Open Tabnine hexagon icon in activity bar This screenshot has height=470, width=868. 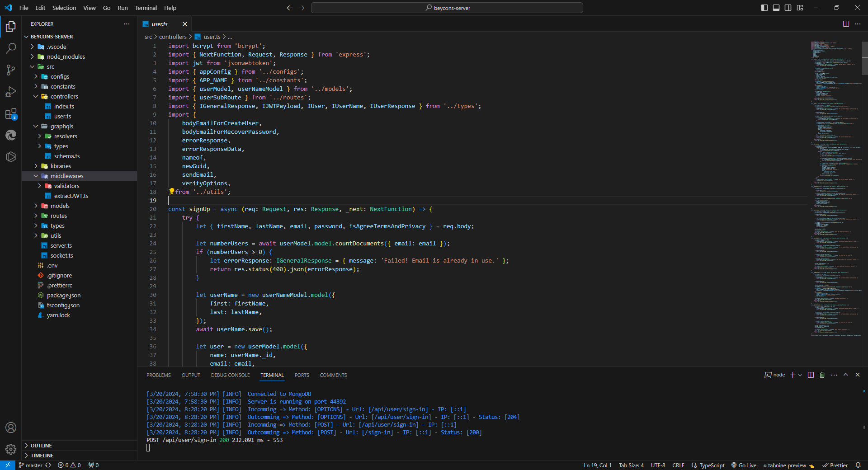pyautogui.click(x=11, y=157)
